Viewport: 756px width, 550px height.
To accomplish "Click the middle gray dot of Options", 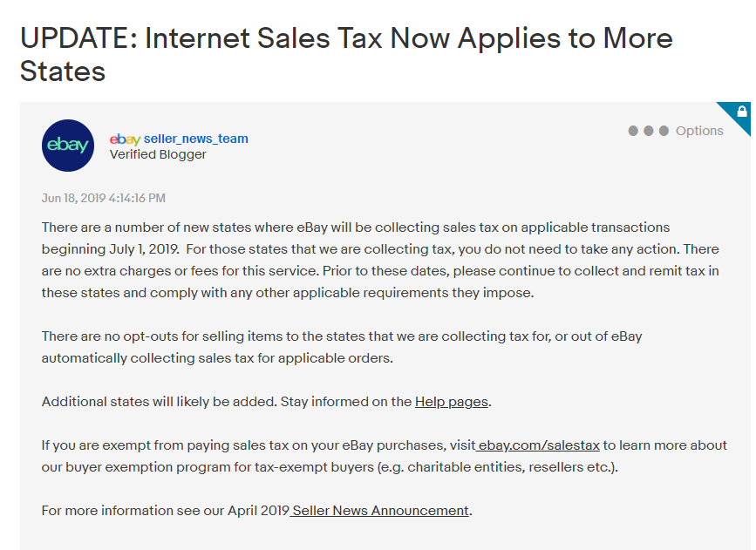I will 649,131.
